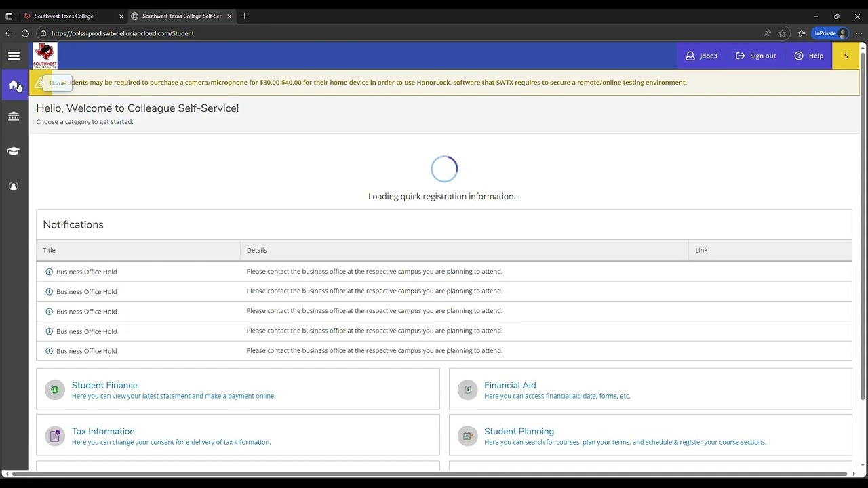Open the Student Planning link
Screen dimensions: 868x488
tap(519, 431)
